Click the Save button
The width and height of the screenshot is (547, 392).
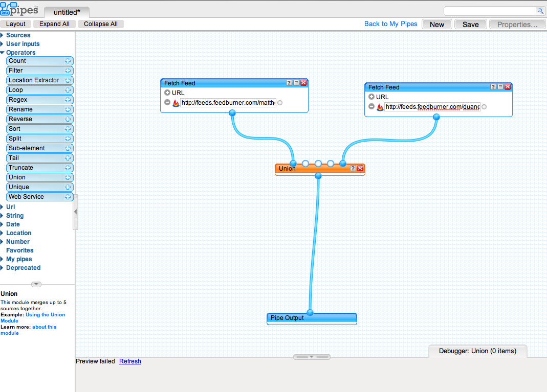470,24
